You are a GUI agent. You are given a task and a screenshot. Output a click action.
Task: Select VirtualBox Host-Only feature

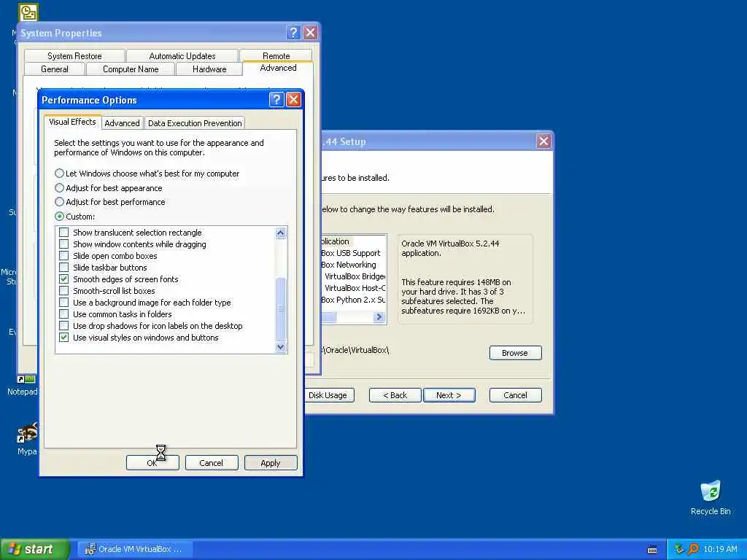pyautogui.click(x=355, y=287)
